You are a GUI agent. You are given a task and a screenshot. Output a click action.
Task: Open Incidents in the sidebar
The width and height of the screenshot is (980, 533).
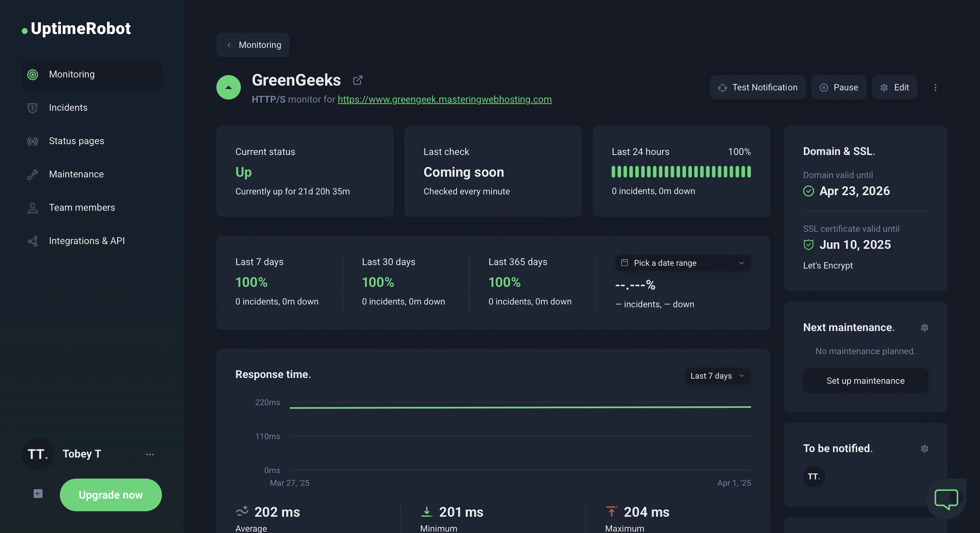coord(68,108)
